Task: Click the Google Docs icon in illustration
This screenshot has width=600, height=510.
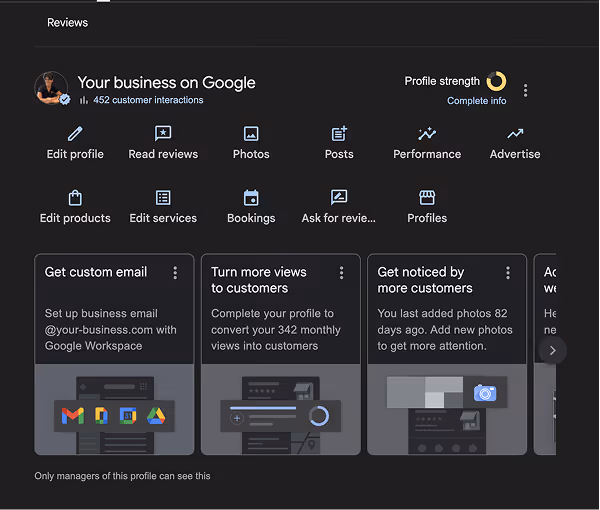Action: [x=101, y=416]
